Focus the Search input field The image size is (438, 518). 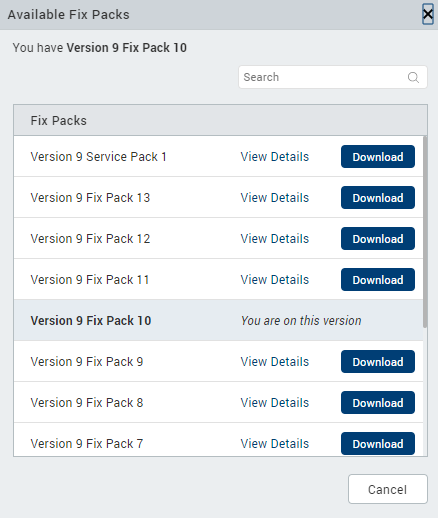click(333, 77)
